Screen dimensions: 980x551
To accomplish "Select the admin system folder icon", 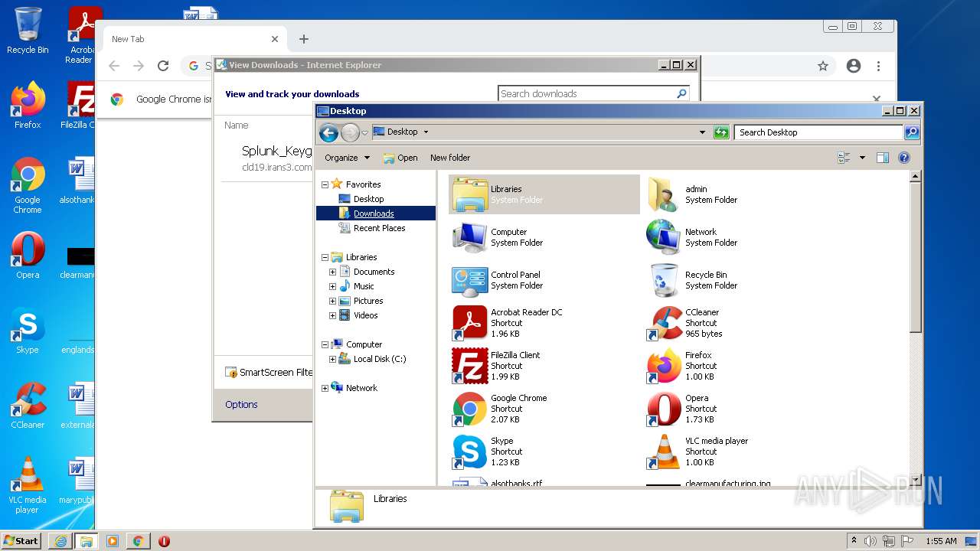I will coord(663,194).
